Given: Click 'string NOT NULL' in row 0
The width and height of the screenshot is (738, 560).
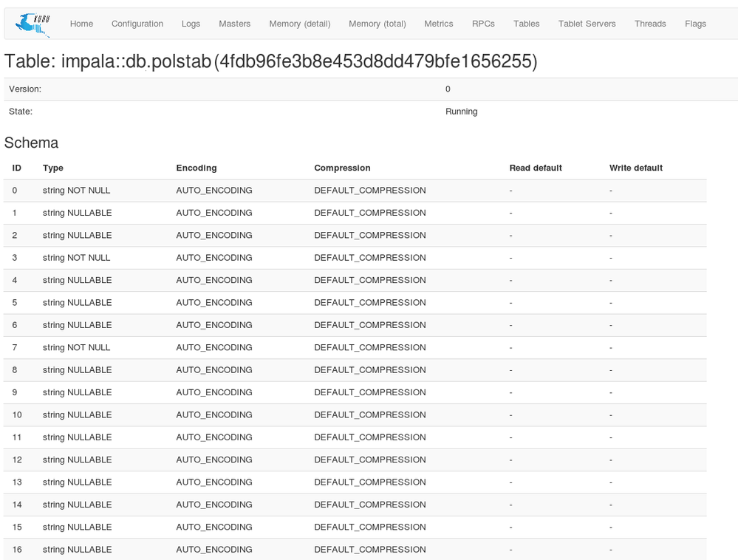Looking at the screenshot, I should [x=76, y=191].
